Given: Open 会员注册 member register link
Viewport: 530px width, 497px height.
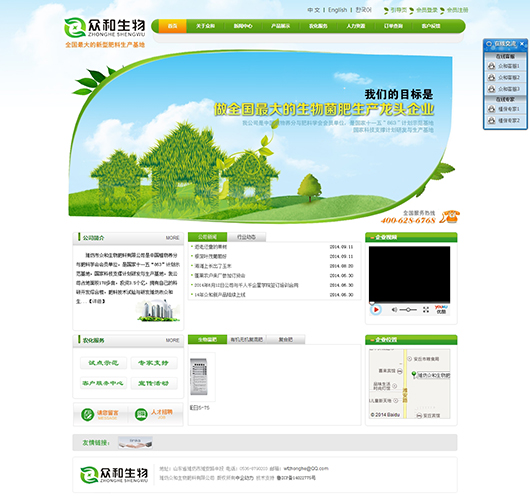Looking at the screenshot, I should pos(458,10).
